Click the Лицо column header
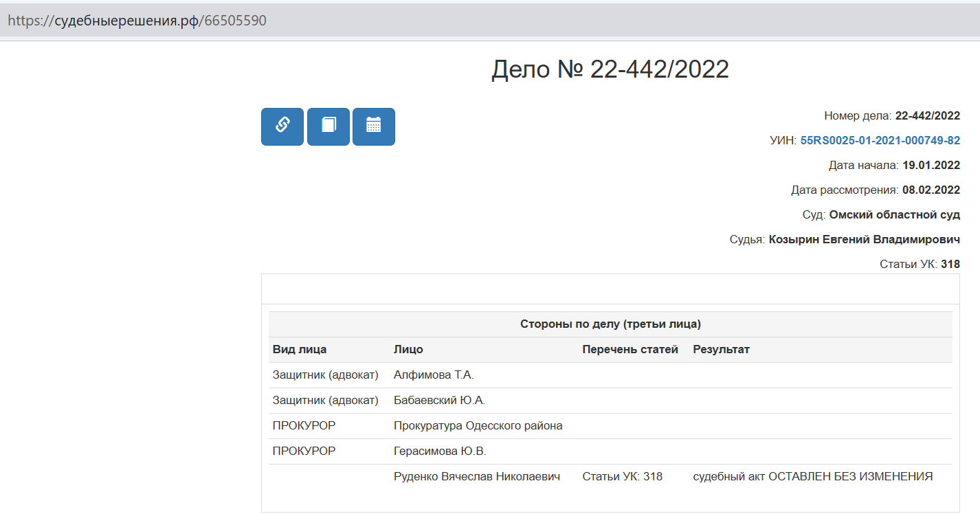The height and width of the screenshot is (514, 980). [x=408, y=350]
